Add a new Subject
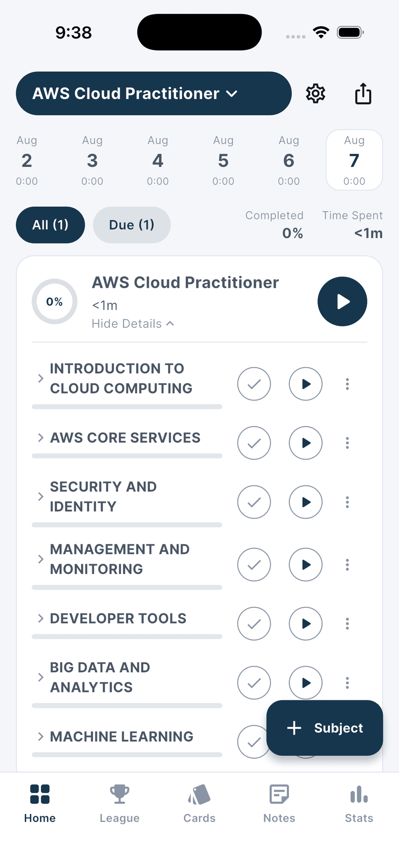399x868 pixels. [325, 728]
